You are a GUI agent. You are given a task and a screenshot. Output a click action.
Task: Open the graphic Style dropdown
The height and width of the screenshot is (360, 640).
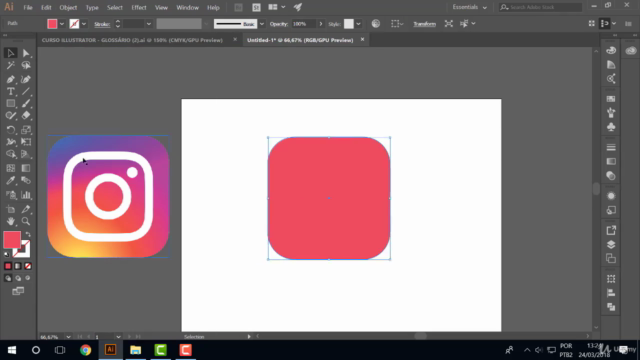[358, 24]
